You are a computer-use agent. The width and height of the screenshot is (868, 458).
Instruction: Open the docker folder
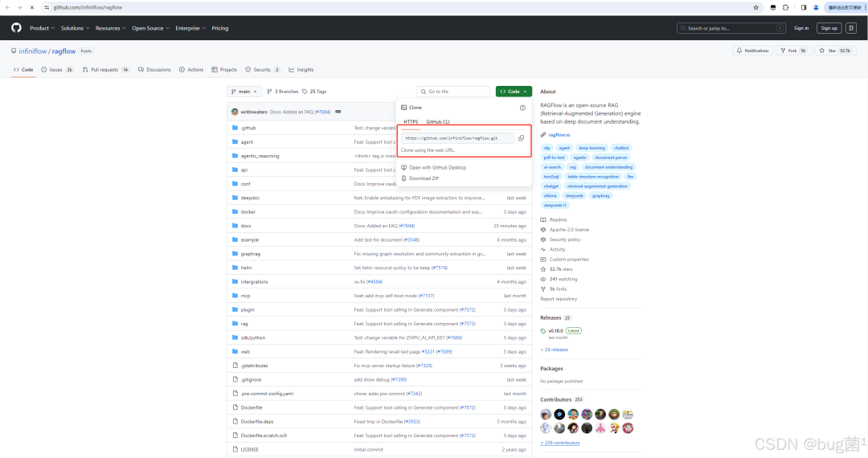pos(248,212)
